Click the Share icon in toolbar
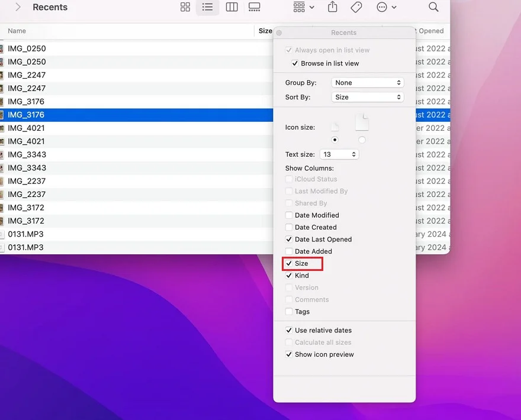This screenshot has width=521, height=420. (333, 7)
